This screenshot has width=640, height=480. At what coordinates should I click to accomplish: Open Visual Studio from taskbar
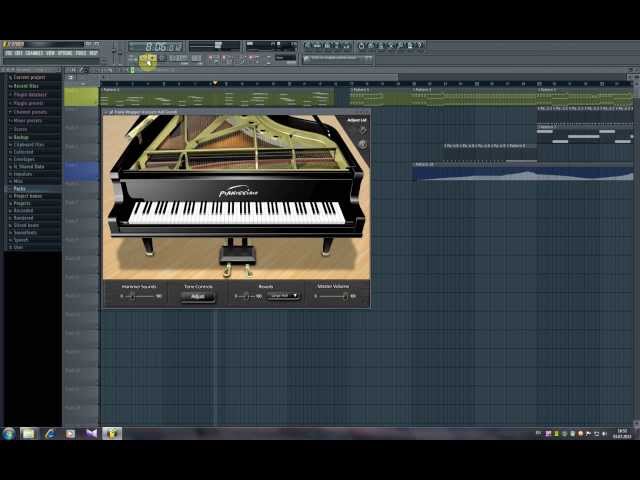pyautogui.click(x=91, y=433)
